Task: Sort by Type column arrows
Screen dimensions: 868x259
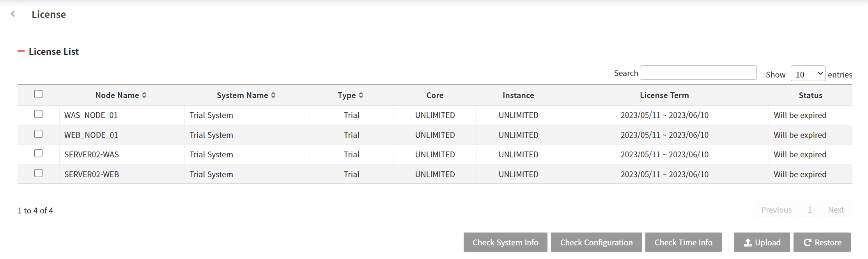Action: tap(361, 95)
